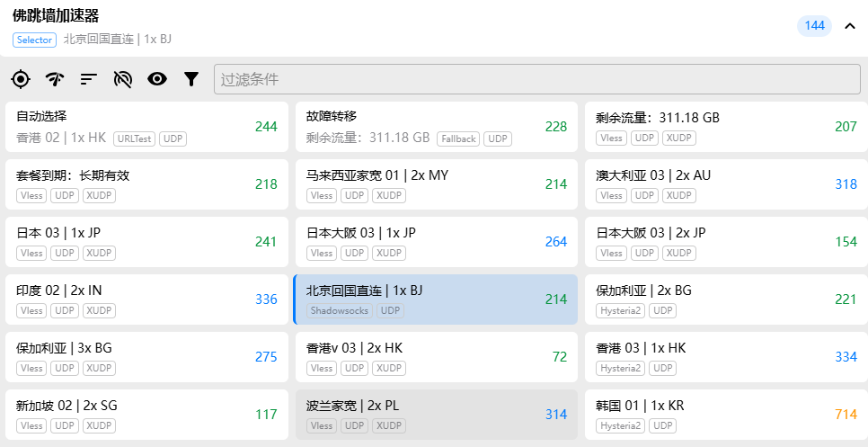
Task: Click the sort order lines icon
Action: coord(89,79)
